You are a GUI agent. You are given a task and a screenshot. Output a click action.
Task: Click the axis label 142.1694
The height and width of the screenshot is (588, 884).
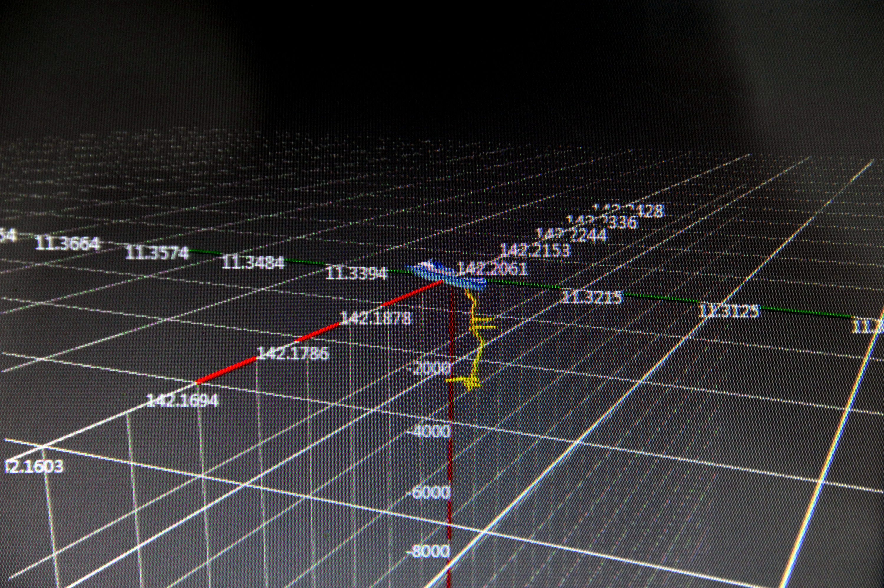tap(182, 401)
